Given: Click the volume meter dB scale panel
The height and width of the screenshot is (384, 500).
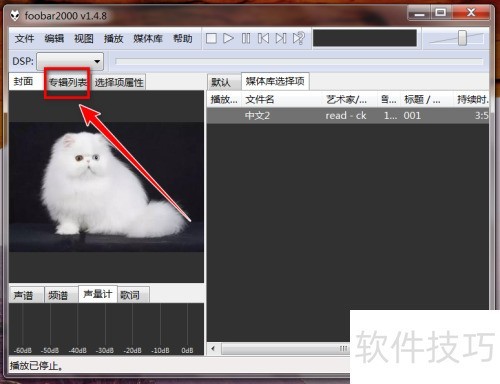Looking at the screenshot, I should [x=106, y=329].
